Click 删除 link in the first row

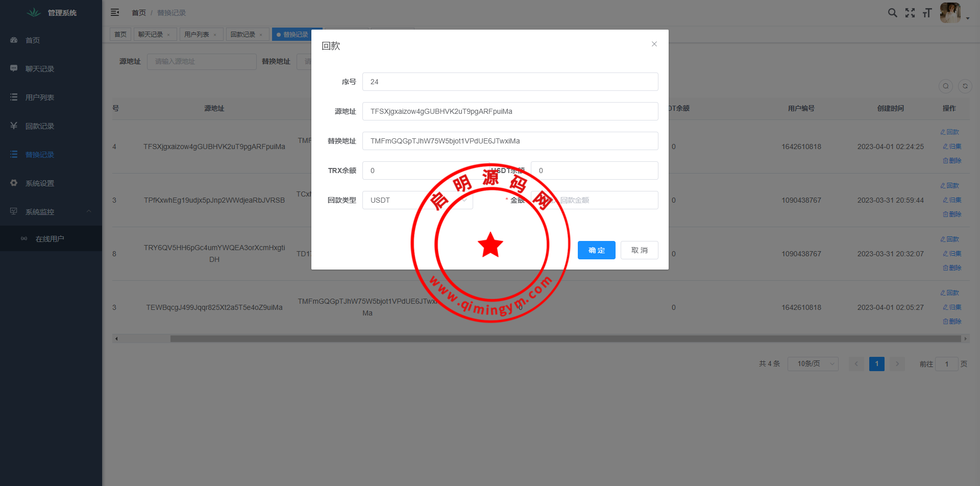point(952,161)
